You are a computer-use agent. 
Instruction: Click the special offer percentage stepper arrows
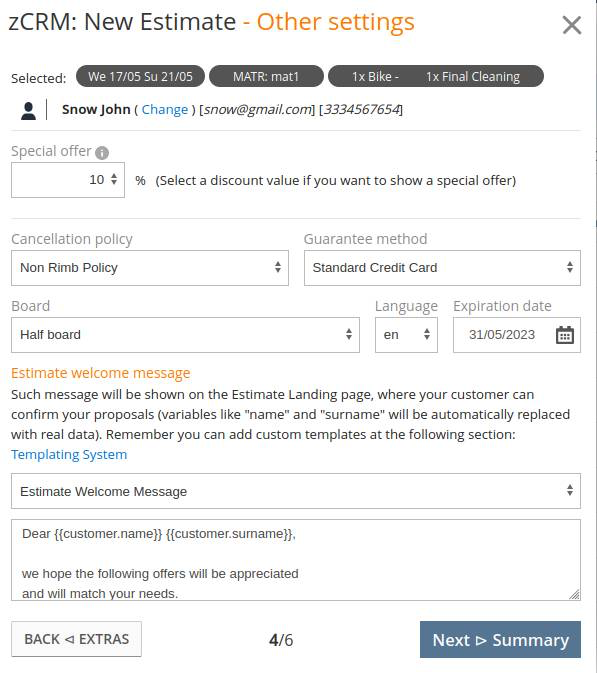point(114,179)
